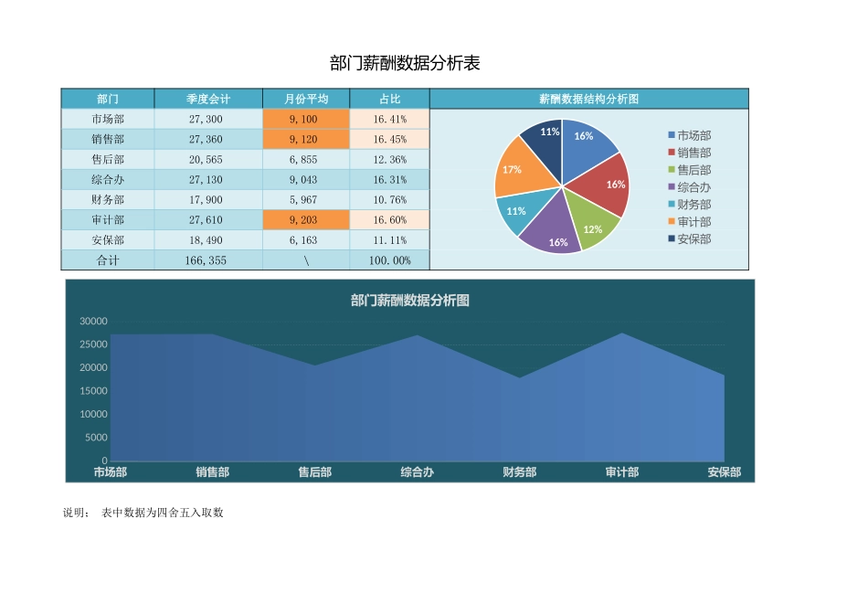Select the area chart title 部门薪酬数据分析图
Viewport: 868px width, 614px height.
point(409,301)
